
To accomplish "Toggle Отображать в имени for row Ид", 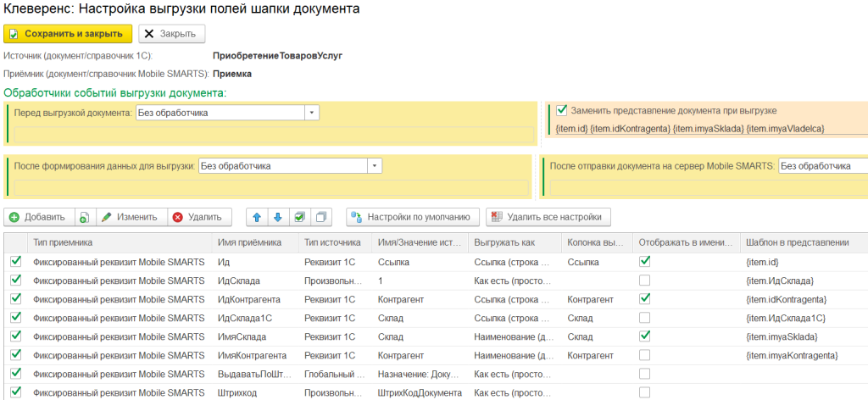I will click(x=644, y=262).
